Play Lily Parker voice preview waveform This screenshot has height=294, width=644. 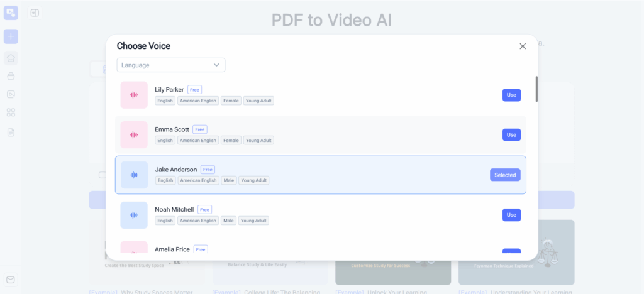pyautogui.click(x=134, y=95)
